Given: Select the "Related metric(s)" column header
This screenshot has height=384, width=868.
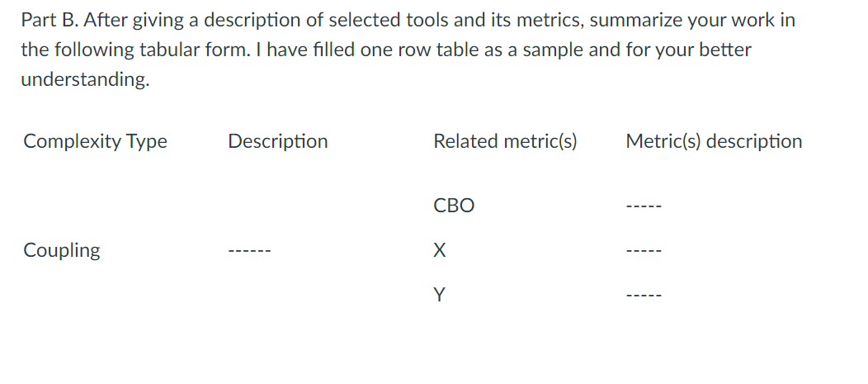Looking at the screenshot, I should point(505,141).
